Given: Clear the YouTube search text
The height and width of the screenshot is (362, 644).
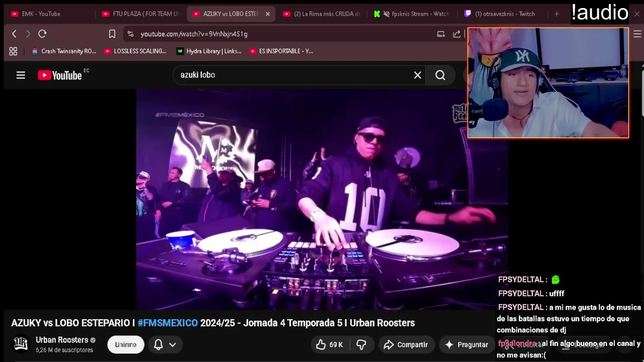Looking at the screenshot, I should point(418,75).
